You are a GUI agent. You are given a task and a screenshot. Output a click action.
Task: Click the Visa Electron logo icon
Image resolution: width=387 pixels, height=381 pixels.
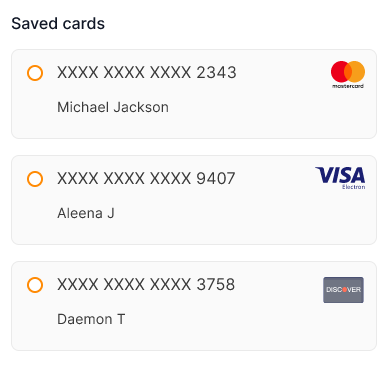point(340,178)
